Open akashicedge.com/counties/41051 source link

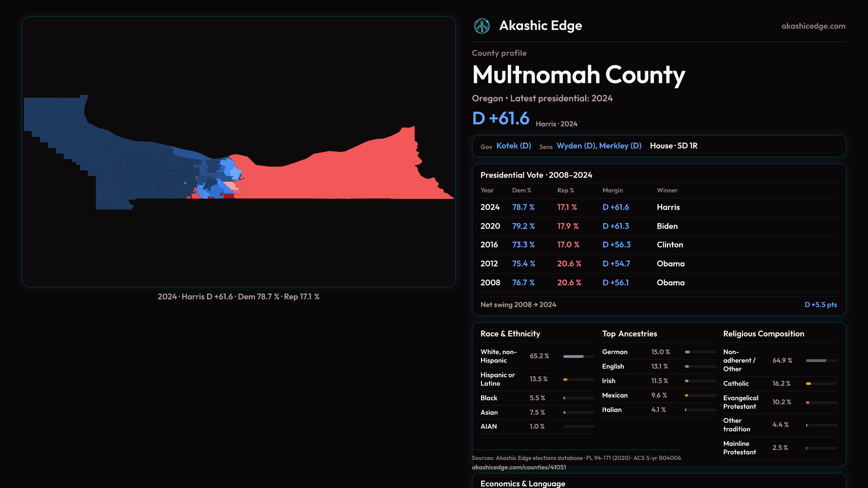pos(519,467)
